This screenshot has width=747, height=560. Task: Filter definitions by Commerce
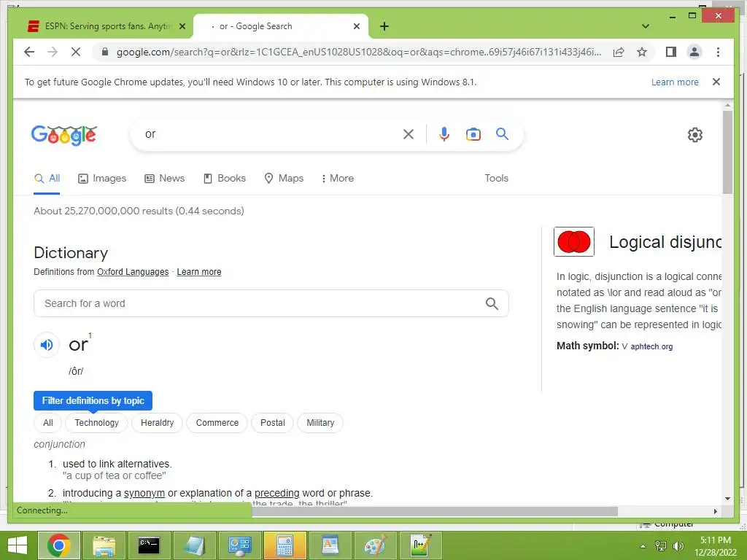pos(217,423)
